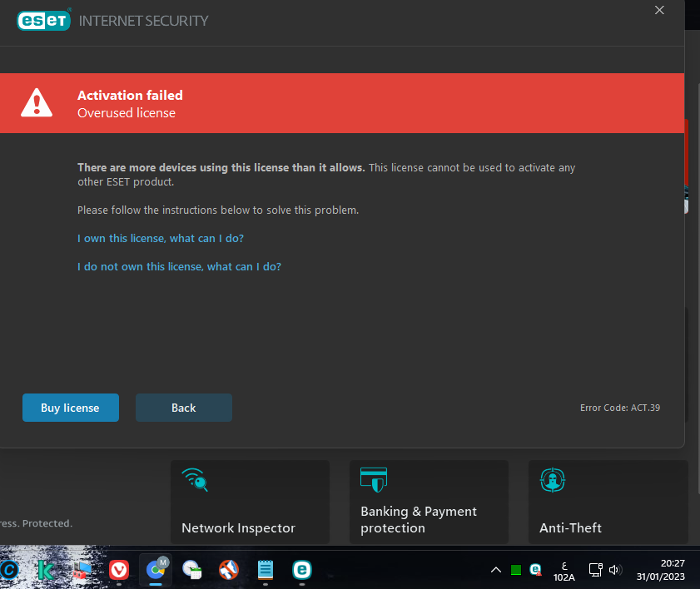This screenshot has width=700, height=589.
Task: Click the Error Code: ACT.39 text
Action: 620,408
